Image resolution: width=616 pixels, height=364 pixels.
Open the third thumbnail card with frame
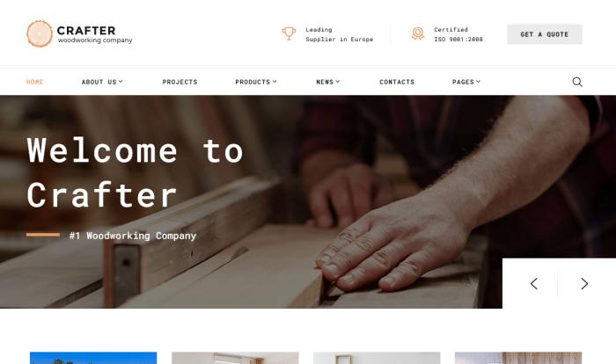coord(377,358)
